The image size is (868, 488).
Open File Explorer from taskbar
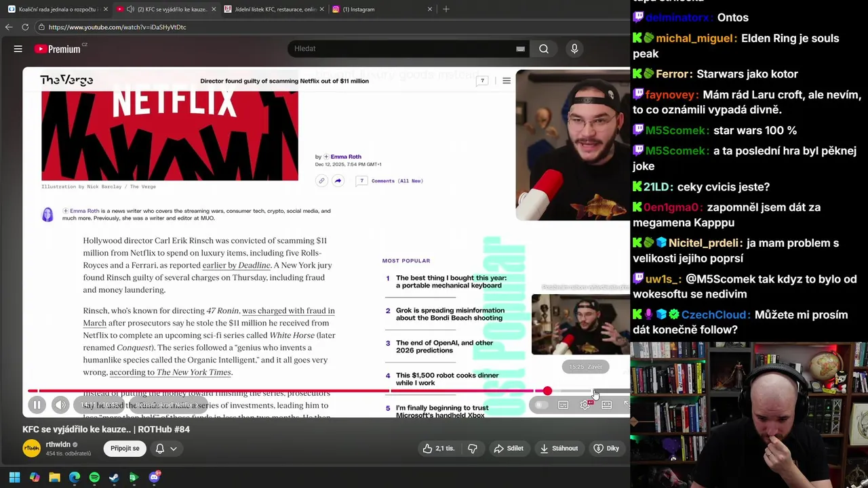tap(54, 477)
